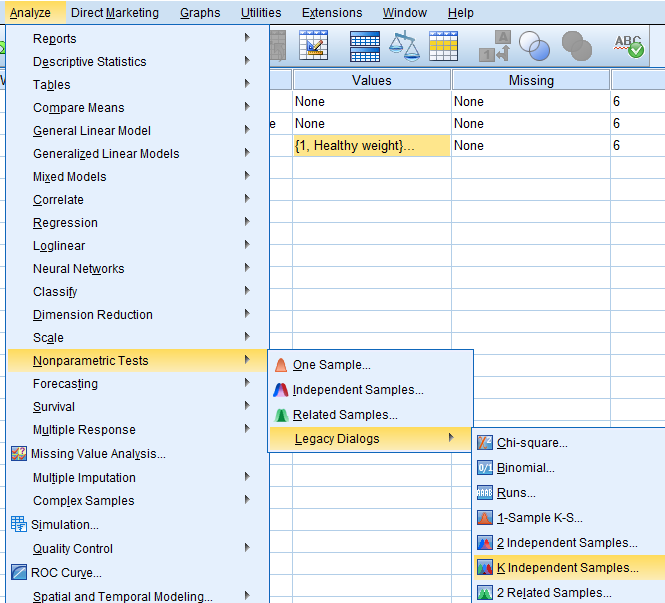Viewport: 665px width, 603px height.
Task: Open the Graphs menu
Action: (x=200, y=13)
